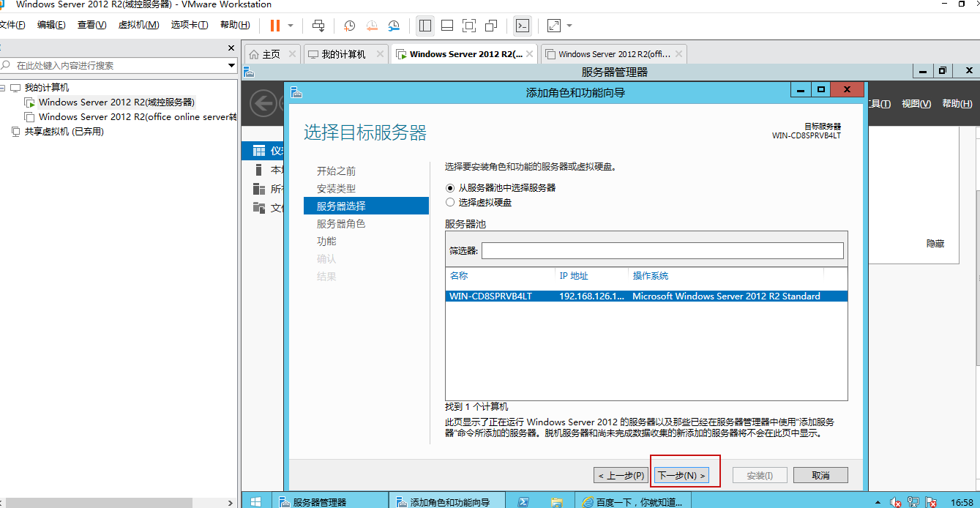The width and height of the screenshot is (980, 508).
Task: Toggle the library sidebar view icon
Action: click(425, 26)
